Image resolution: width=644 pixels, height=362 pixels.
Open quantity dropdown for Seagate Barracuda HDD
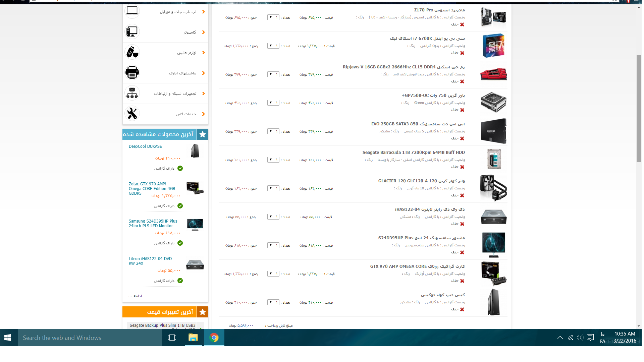tap(273, 160)
